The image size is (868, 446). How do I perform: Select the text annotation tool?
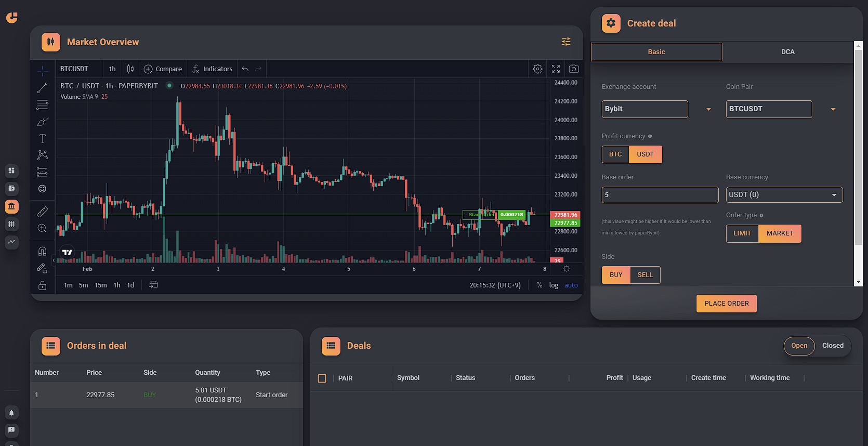click(43, 138)
